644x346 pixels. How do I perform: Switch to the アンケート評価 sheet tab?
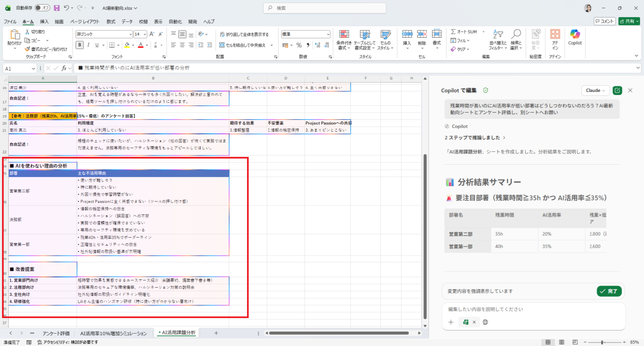56,333
